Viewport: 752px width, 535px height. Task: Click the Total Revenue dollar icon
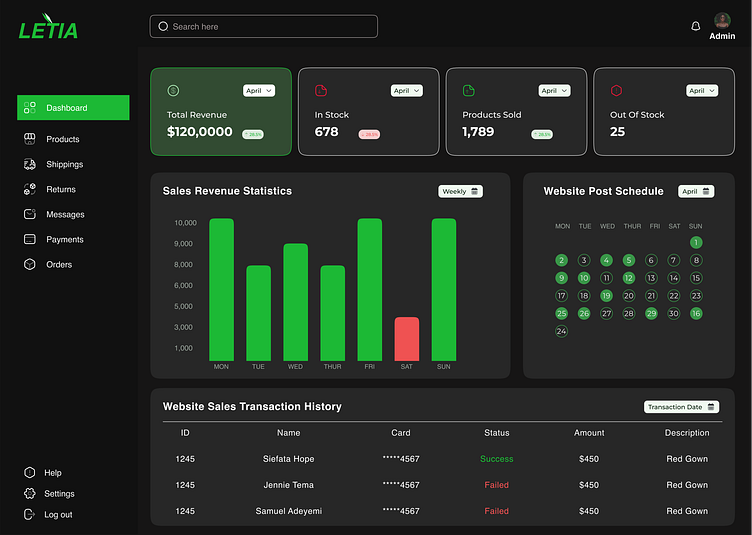(x=173, y=91)
